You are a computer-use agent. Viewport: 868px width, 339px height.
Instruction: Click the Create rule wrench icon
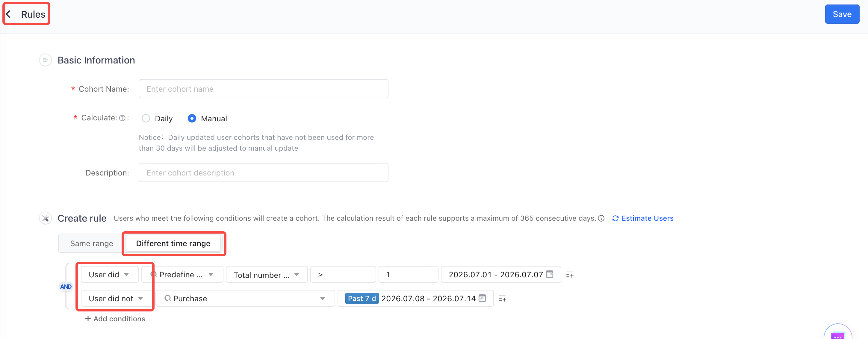tap(45, 218)
